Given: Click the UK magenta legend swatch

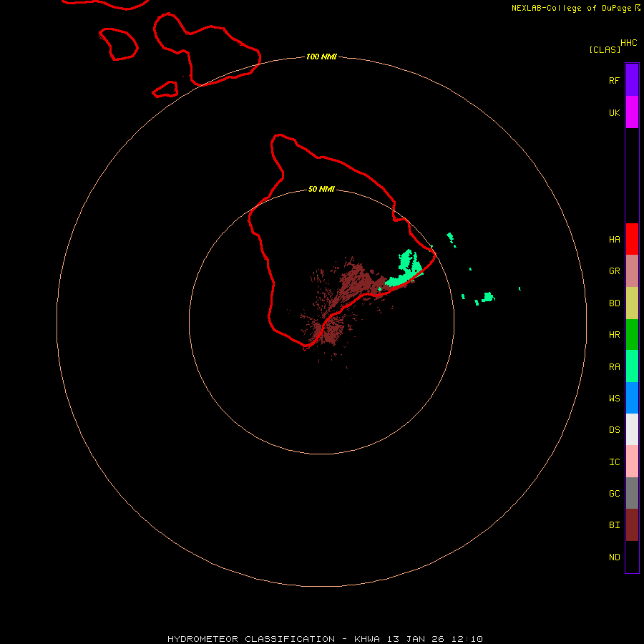Looking at the screenshot, I should [x=632, y=112].
